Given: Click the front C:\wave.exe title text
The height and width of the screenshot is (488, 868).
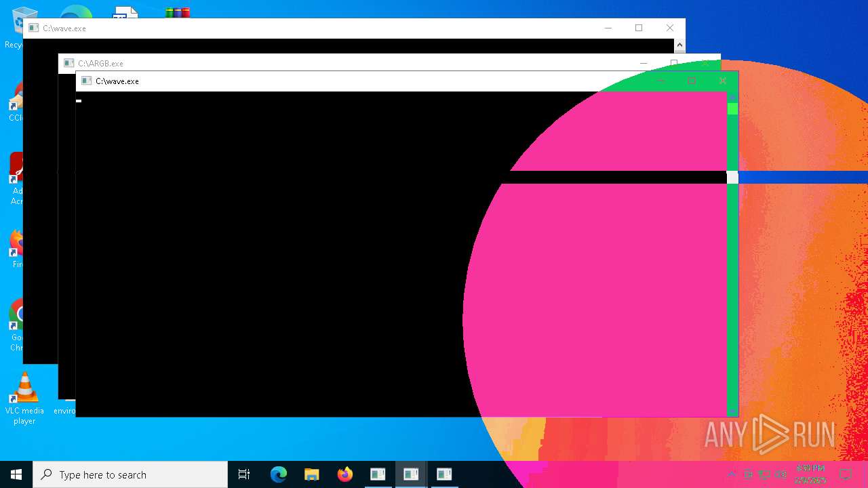Looking at the screenshot, I should pos(117,81).
